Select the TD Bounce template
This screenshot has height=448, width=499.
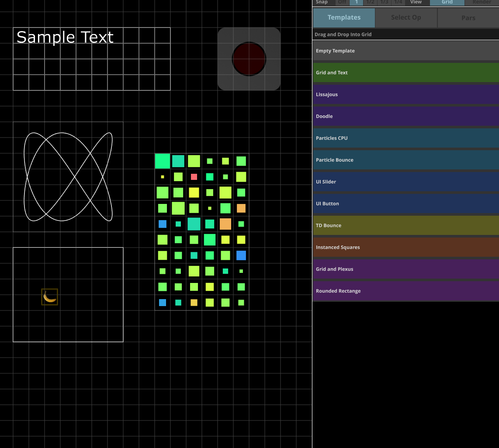tap(405, 225)
